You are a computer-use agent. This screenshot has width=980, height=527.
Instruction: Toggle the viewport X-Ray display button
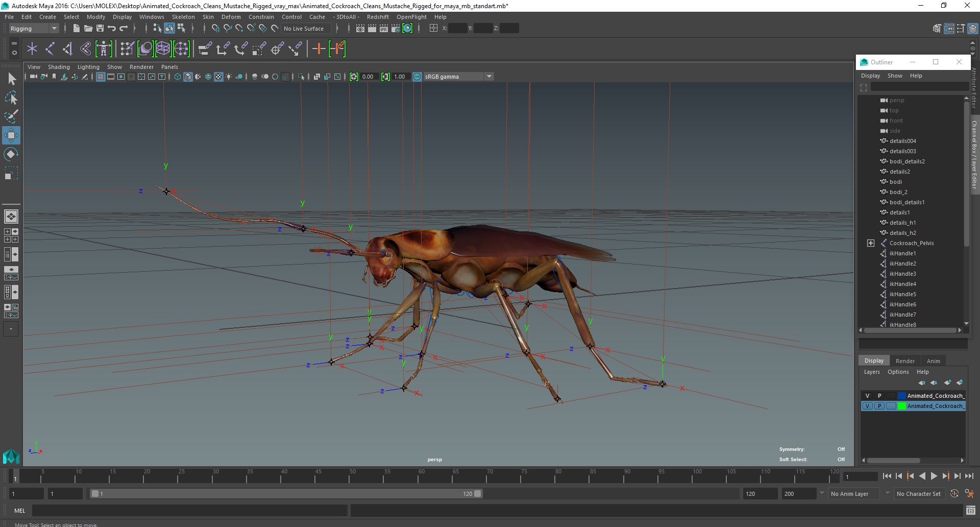tap(316, 77)
